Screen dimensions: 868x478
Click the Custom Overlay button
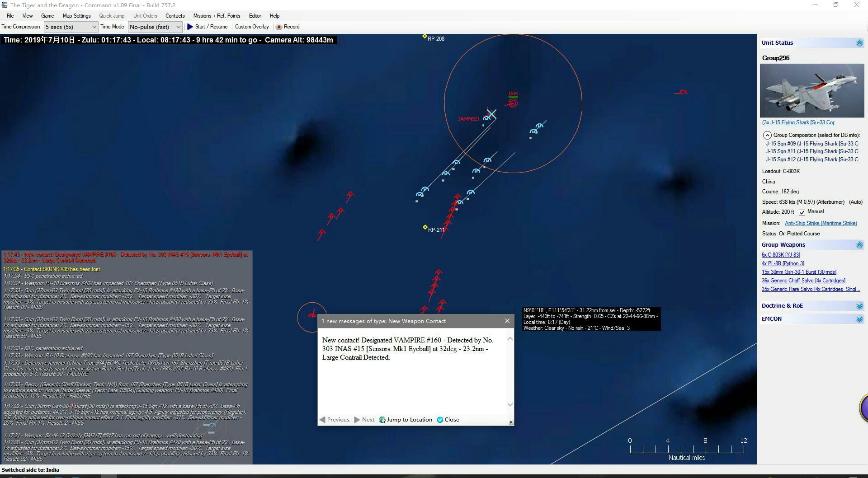[252, 27]
